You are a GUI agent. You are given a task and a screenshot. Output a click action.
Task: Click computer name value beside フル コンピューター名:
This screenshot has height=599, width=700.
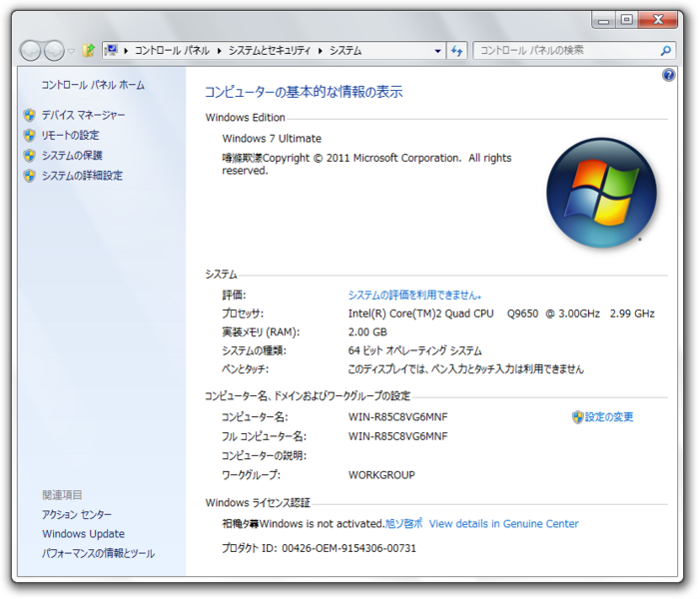click(397, 436)
